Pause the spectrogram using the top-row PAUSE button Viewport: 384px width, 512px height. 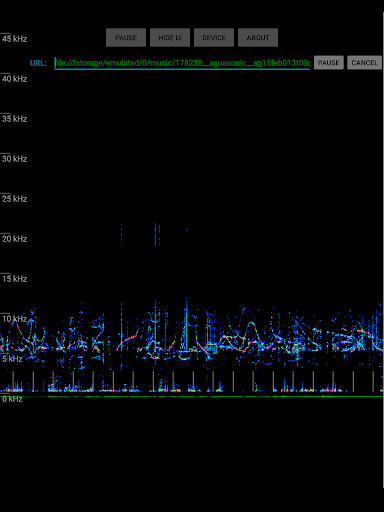point(126,37)
